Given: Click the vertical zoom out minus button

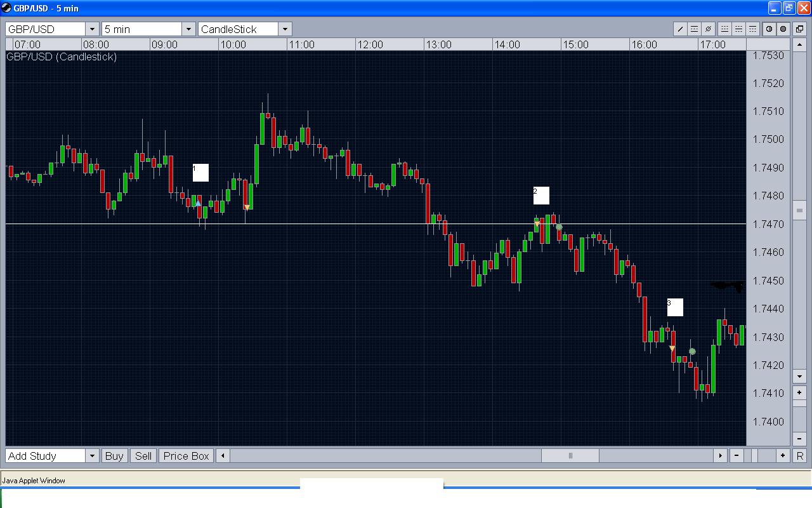Looking at the screenshot, I should tap(799, 439).
